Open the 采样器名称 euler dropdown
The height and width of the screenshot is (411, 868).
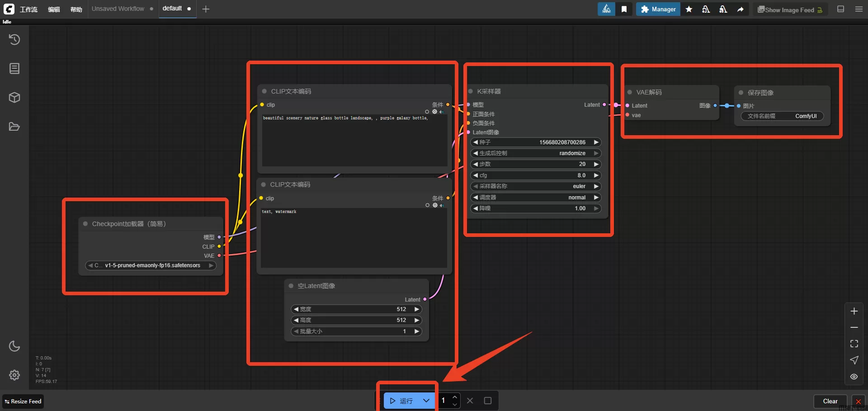click(536, 186)
